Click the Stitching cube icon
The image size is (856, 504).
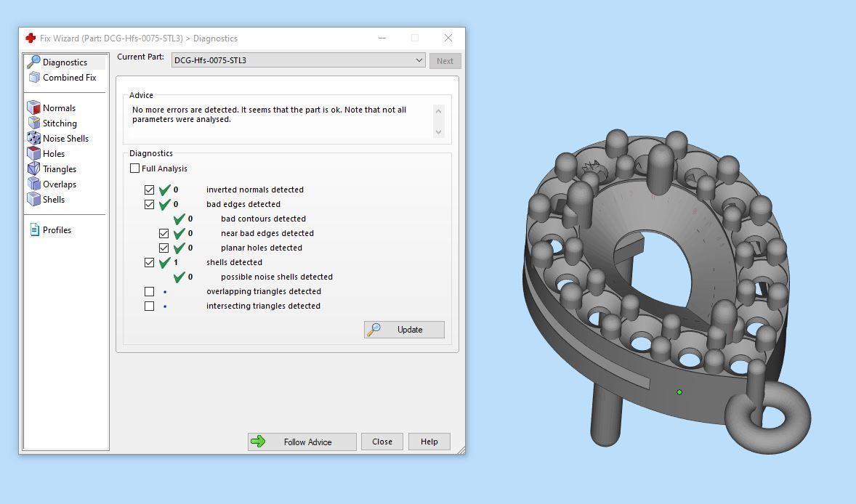[x=34, y=123]
